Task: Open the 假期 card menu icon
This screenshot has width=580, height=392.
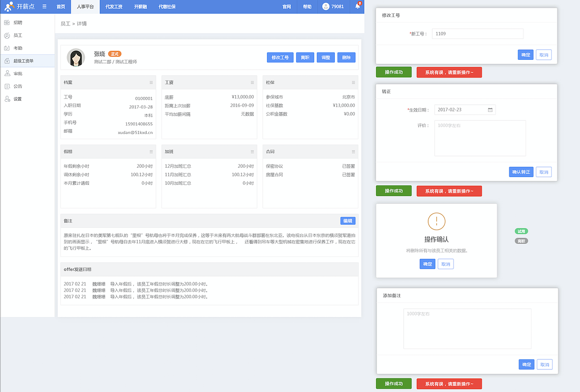Action: click(x=151, y=152)
